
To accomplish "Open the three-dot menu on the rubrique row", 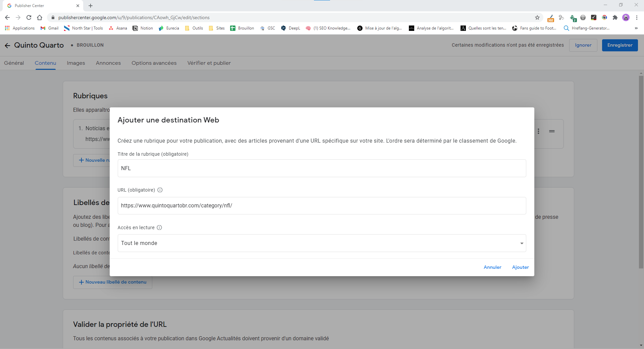I will pos(538,131).
